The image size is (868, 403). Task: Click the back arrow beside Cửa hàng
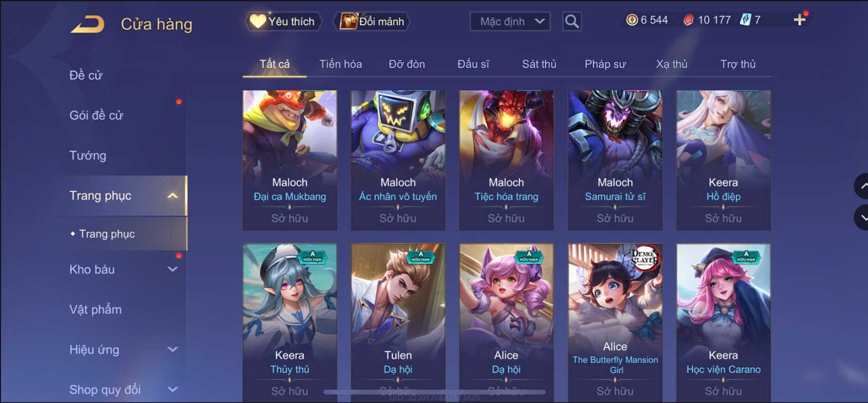[87, 24]
